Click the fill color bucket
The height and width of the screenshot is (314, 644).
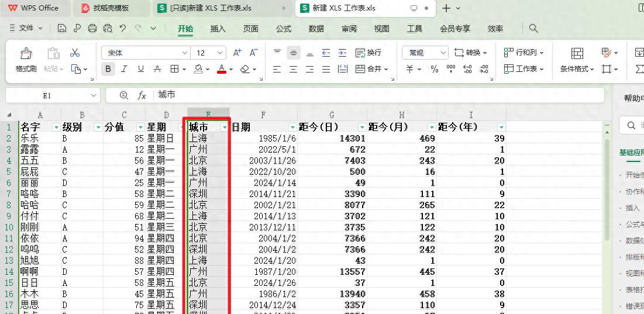(x=198, y=69)
